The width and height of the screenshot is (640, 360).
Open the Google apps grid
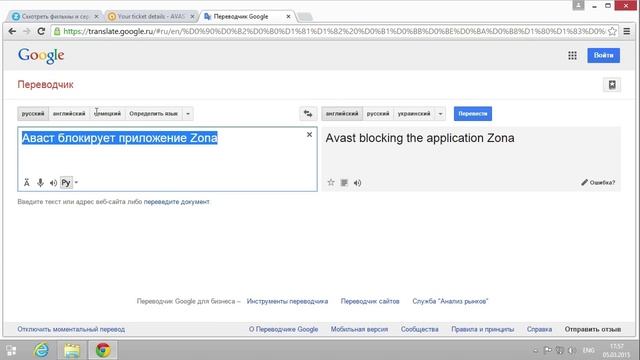572,56
